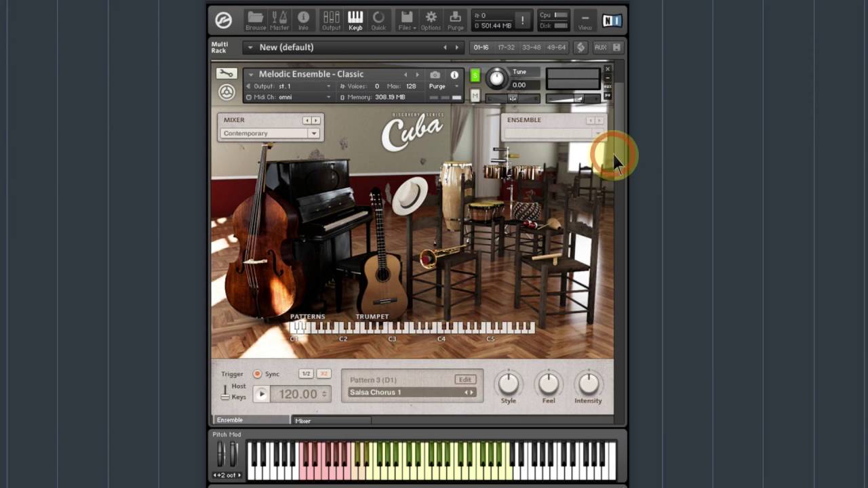
Task: Click the panic exclamation button
Action: click(x=522, y=21)
